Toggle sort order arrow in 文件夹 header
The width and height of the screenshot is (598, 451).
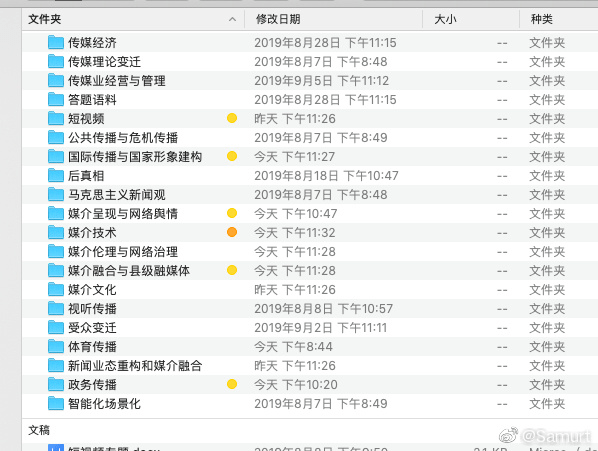[232, 19]
